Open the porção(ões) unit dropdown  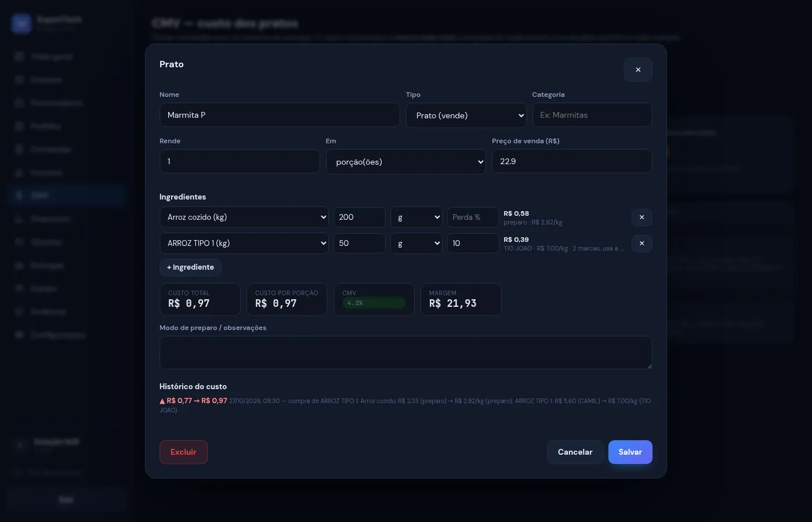(405, 162)
